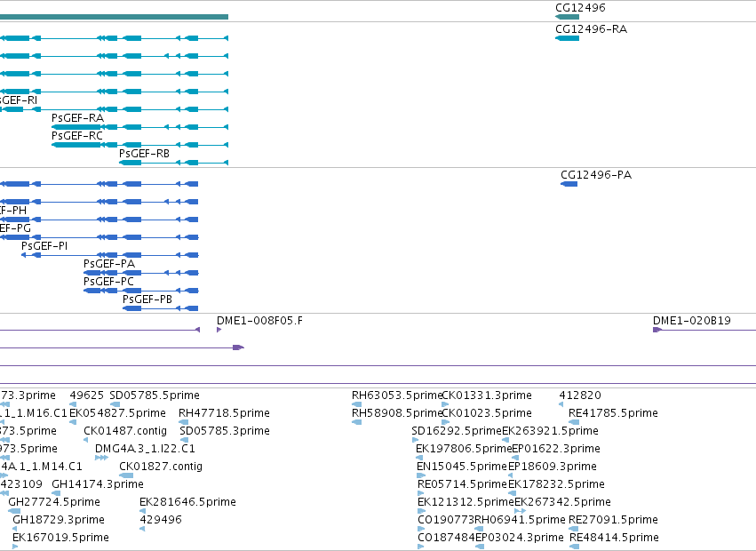This screenshot has width=756, height=551.
Task: Click the SD05785.3prime EST label
Action: pyautogui.click(x=225, y=430)
